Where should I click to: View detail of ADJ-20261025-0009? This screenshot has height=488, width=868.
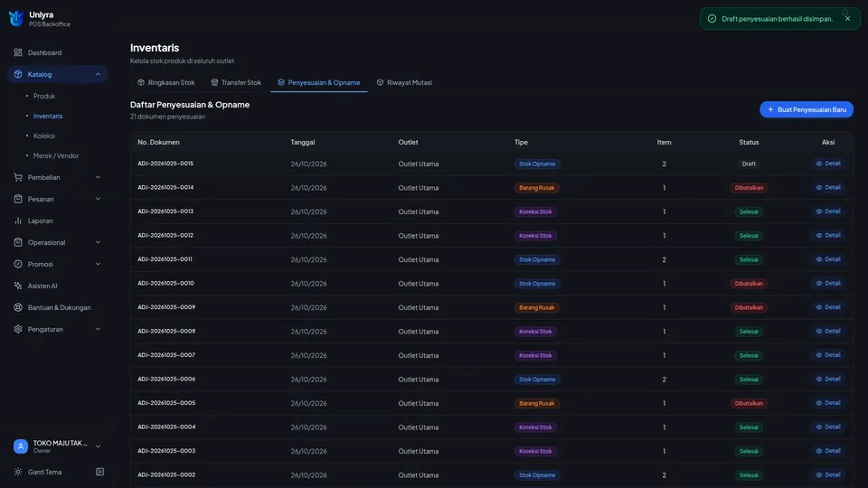click(x=828, y=307)
